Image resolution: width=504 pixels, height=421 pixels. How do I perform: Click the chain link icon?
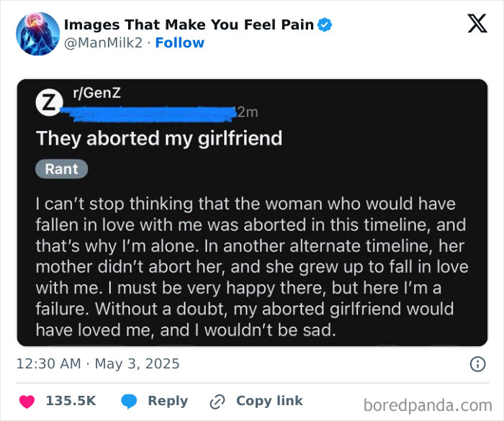pyautogui.click(x=217, y=401)
